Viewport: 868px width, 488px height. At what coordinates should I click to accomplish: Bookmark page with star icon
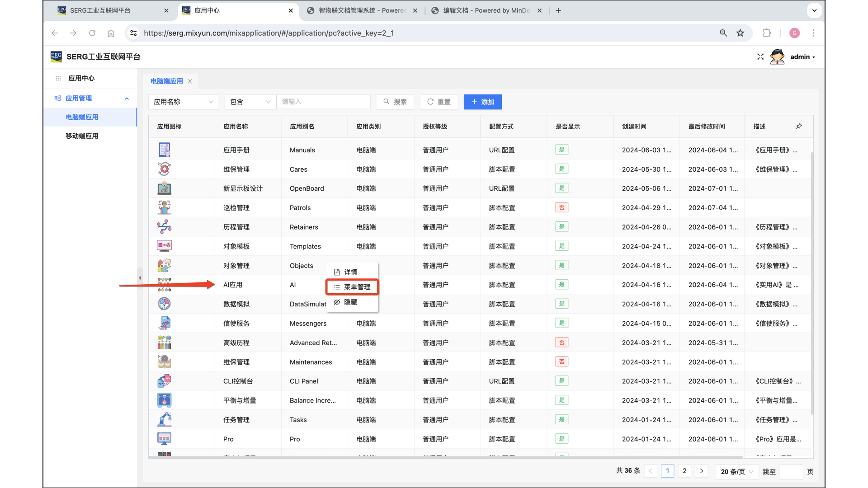click(x=740, y=33)
